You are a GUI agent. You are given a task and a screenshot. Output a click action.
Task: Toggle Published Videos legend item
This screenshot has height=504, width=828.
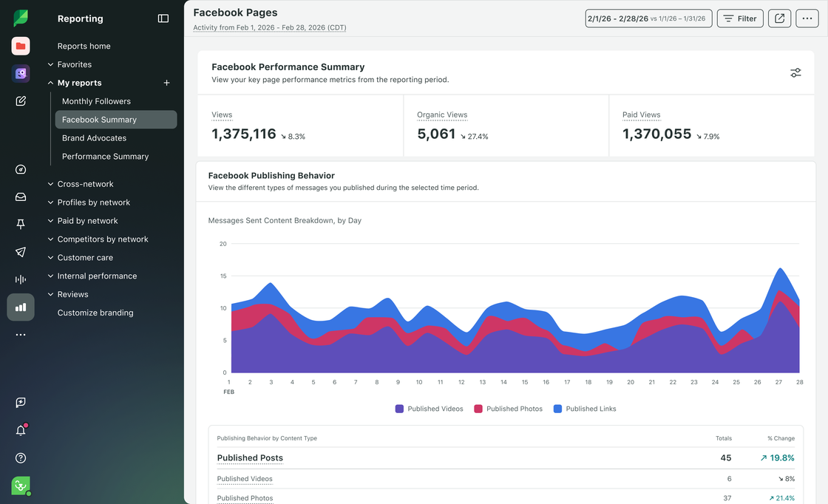[429, 409]
